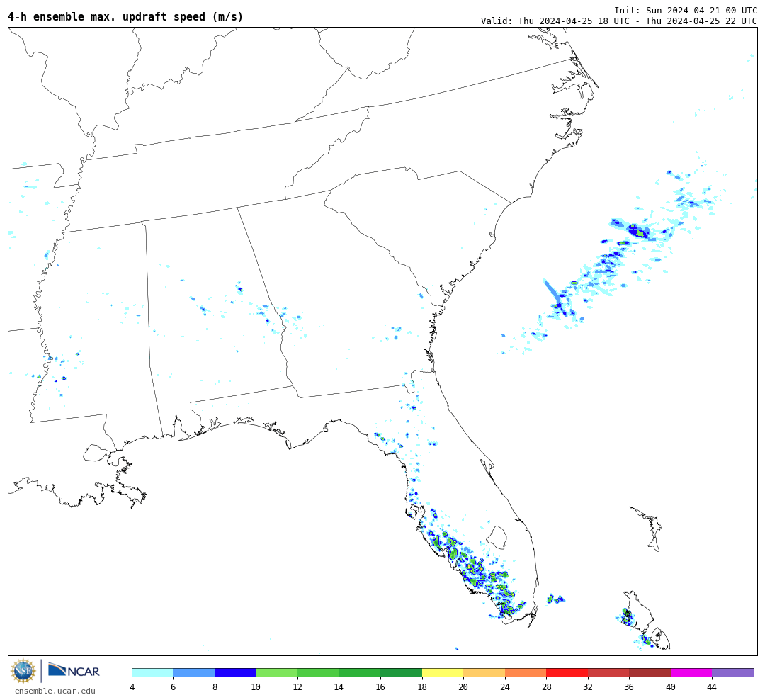The width and height of the screenshot is (765, 700).
Task: Click the 8–10 m/s dark blue swatch
Action: [x=235, y=673]
